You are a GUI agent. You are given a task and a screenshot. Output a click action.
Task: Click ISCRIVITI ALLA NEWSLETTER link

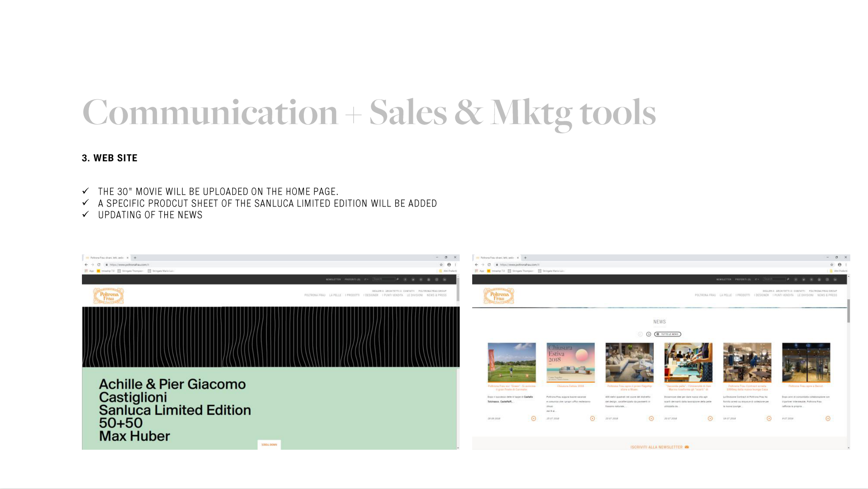[x=659, y=447]
